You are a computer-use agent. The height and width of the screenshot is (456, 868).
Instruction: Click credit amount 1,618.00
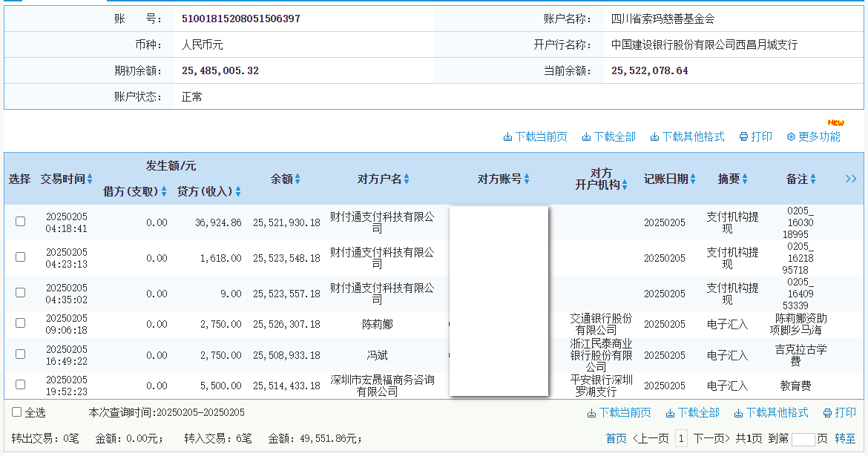(221, 259)
